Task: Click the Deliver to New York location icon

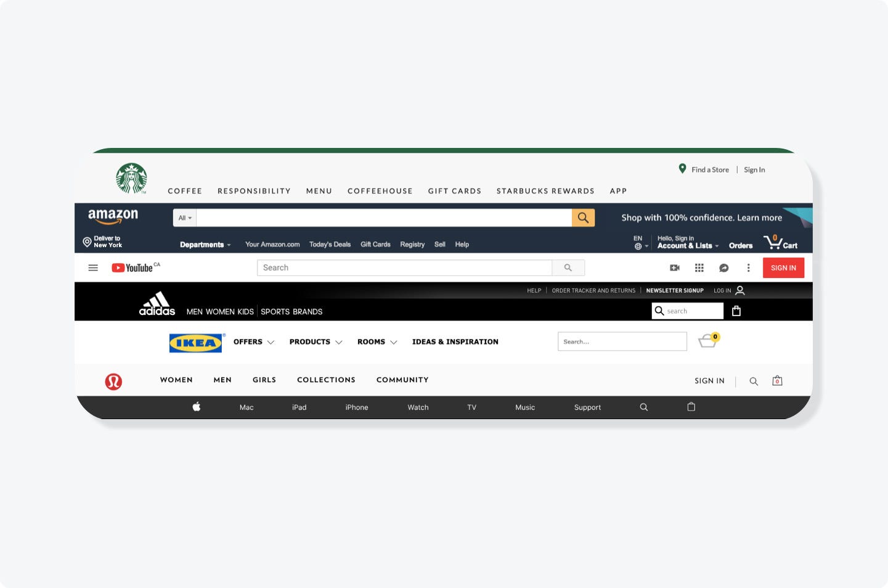Action: tap(87, 242)
